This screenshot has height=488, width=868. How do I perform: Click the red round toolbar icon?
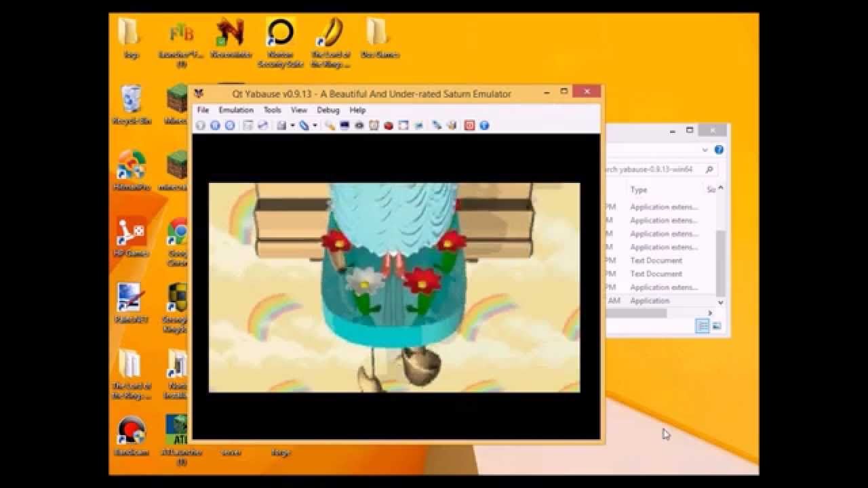coord(389,125)
